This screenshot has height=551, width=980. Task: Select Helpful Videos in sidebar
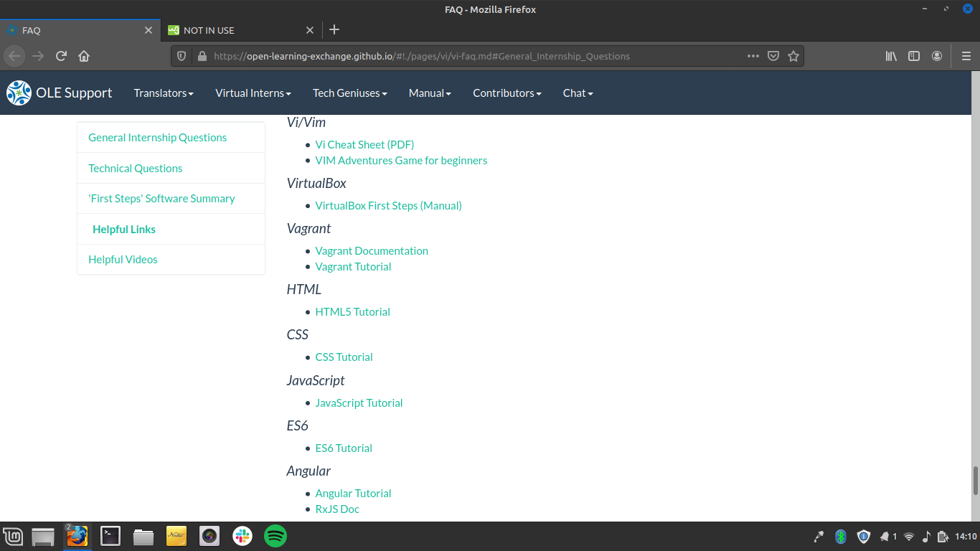click(123, 259)
